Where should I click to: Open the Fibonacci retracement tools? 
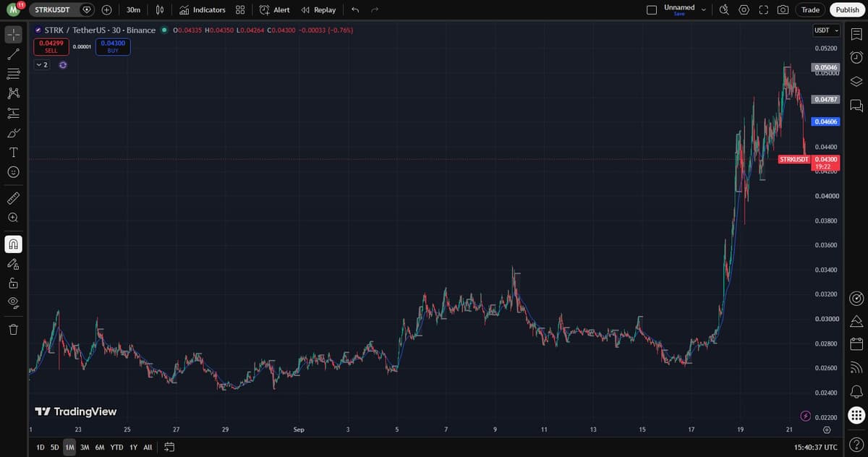13,74
